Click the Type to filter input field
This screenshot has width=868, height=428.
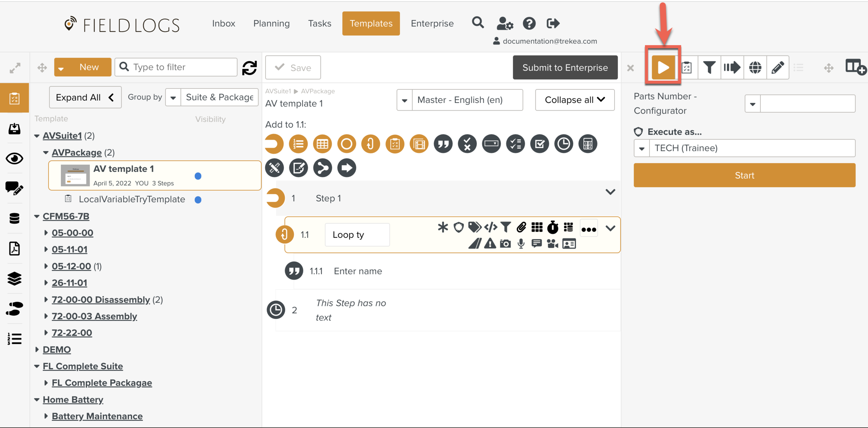[x=176, y=67]
